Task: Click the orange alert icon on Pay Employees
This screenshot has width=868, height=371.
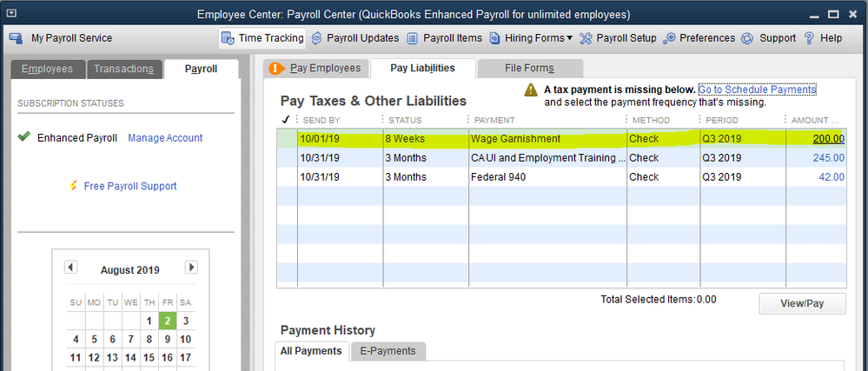Action: pos(276,68)
